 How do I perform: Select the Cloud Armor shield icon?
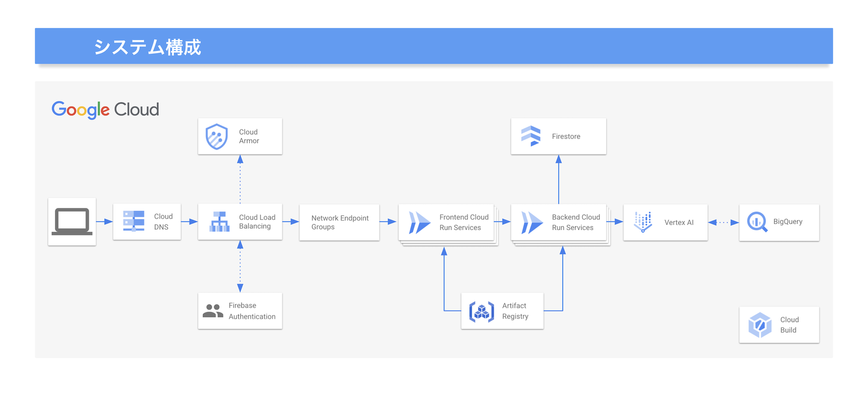216,136
